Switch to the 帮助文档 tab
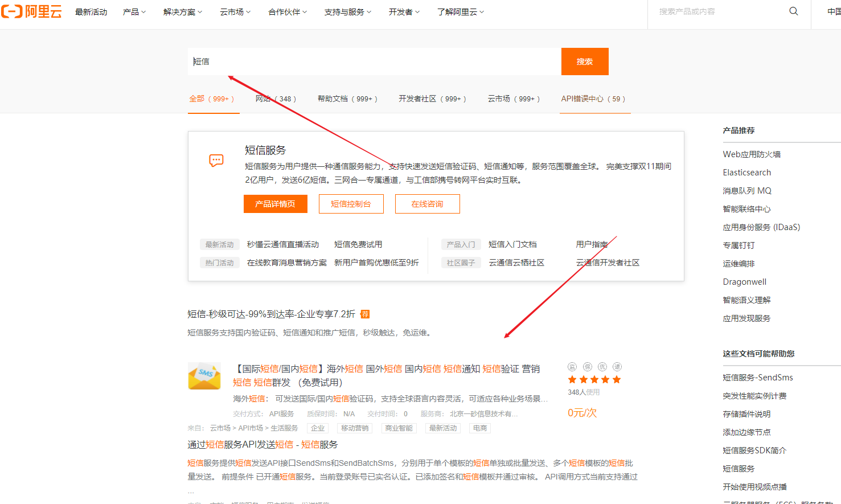 pyautogui.click(x=347, y=99)
